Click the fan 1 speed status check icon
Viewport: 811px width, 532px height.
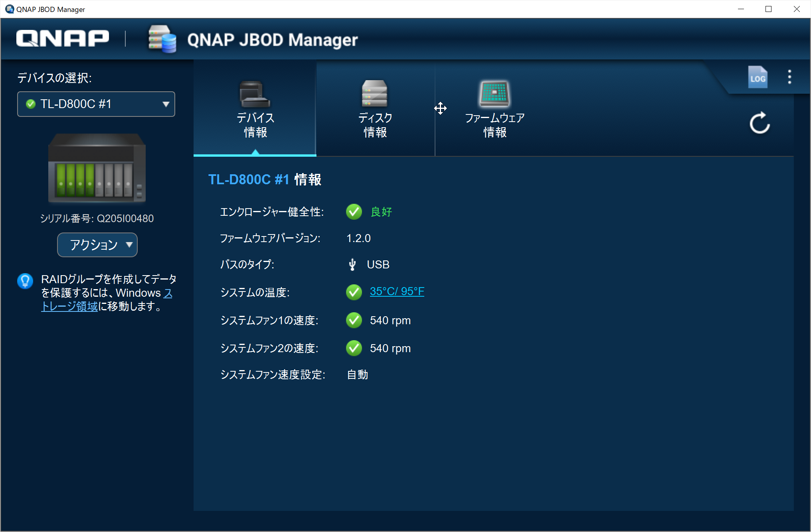click(x=354, y=320)
